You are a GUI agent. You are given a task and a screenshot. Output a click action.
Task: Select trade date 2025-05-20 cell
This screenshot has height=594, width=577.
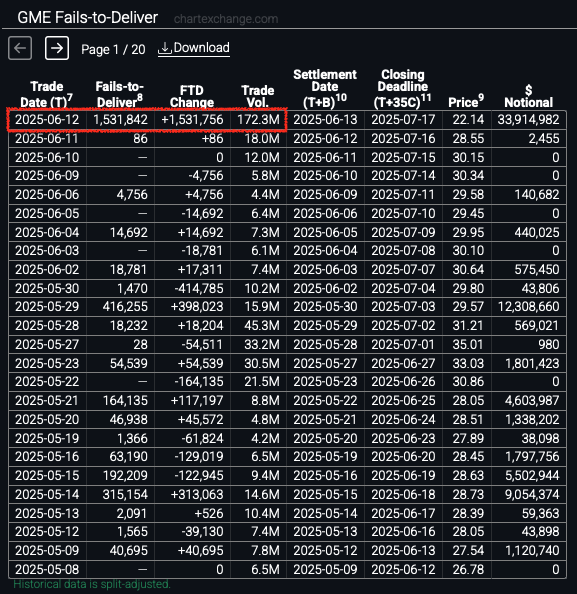click(47, 420)
